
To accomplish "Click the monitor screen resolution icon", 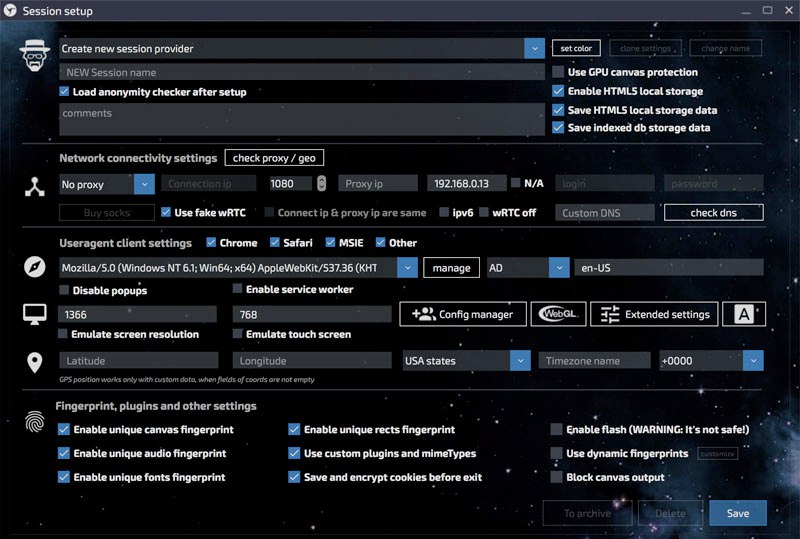I will point(35,314).
